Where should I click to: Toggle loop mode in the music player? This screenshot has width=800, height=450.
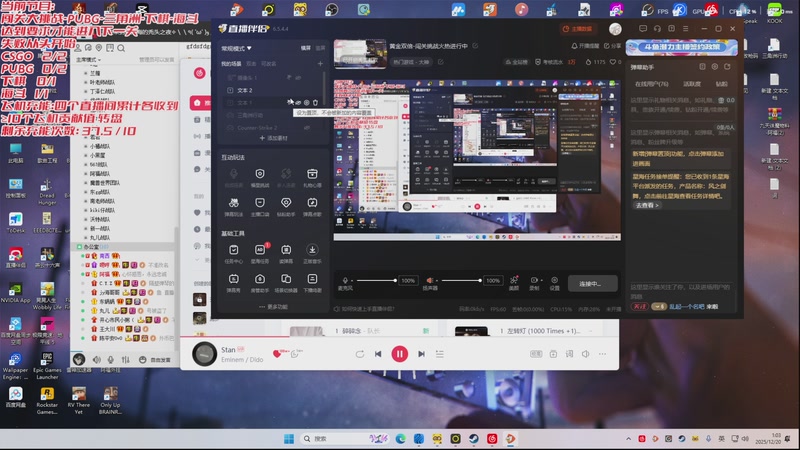pyautogui.click(x=360, y=354)
